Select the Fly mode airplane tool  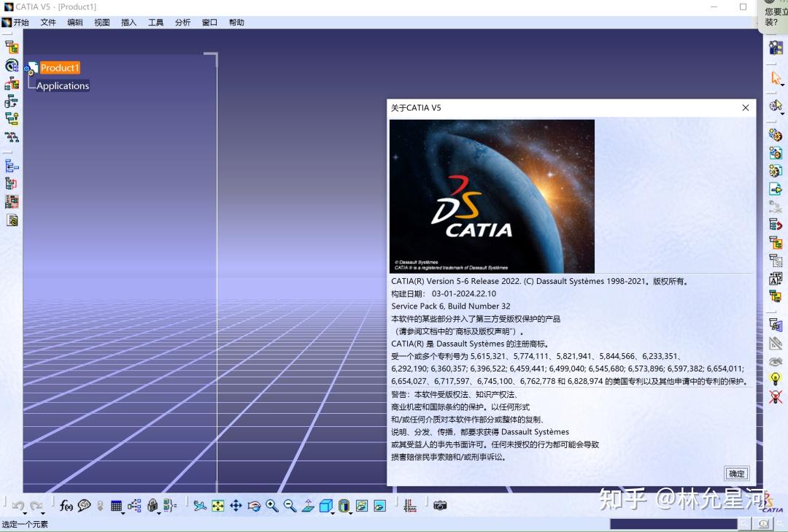(198, 505)
